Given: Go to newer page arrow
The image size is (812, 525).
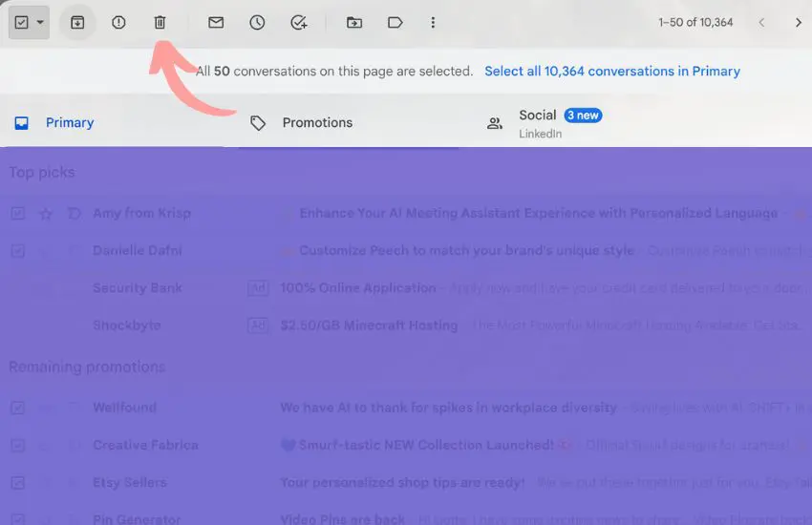Looking at the screenshot, I should (761, 22).
